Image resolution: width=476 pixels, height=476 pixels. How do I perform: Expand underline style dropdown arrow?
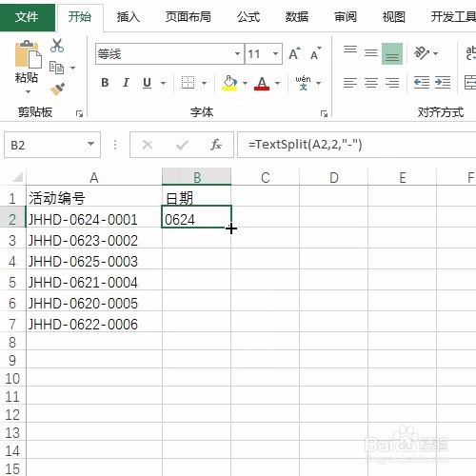[163, 83]
